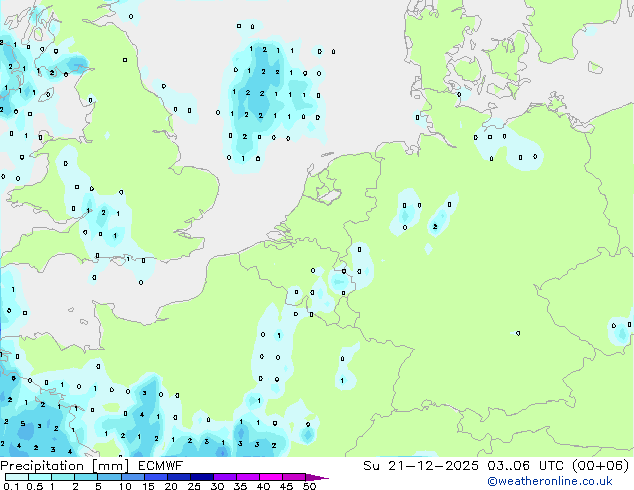Click the 30–35 mm purple legend swatch
This screenshot has width=634, height=490.
coord(225,477)
